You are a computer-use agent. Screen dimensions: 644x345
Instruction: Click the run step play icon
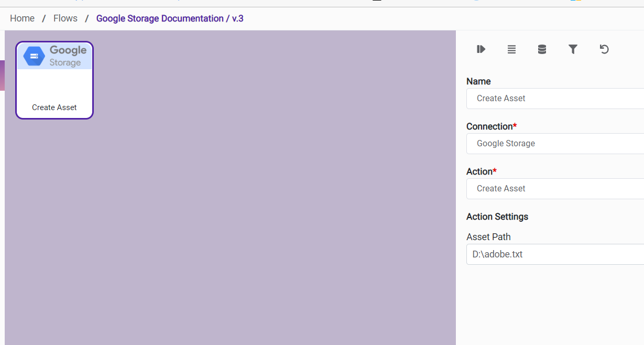point(481,49)
